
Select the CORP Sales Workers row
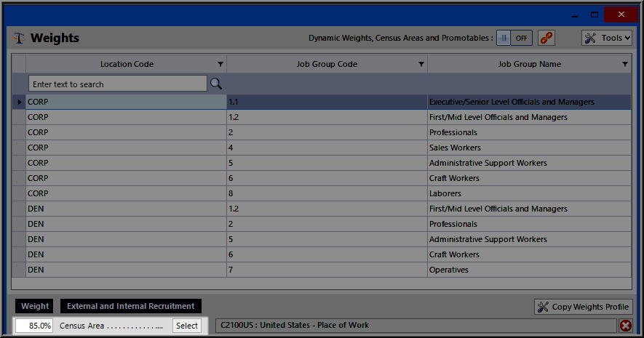(x=327, y=148)
